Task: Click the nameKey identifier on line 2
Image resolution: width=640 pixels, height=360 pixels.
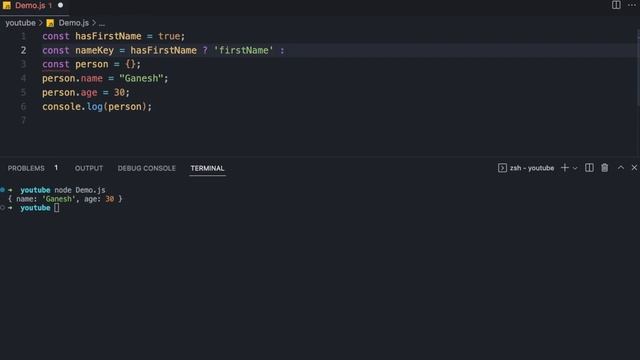Action: coord(94,50)
